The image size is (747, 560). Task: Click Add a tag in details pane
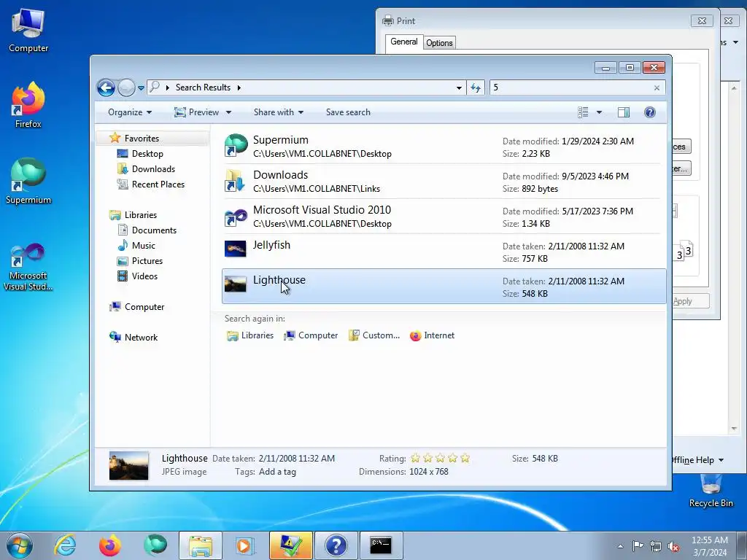[x=277, y=472]
